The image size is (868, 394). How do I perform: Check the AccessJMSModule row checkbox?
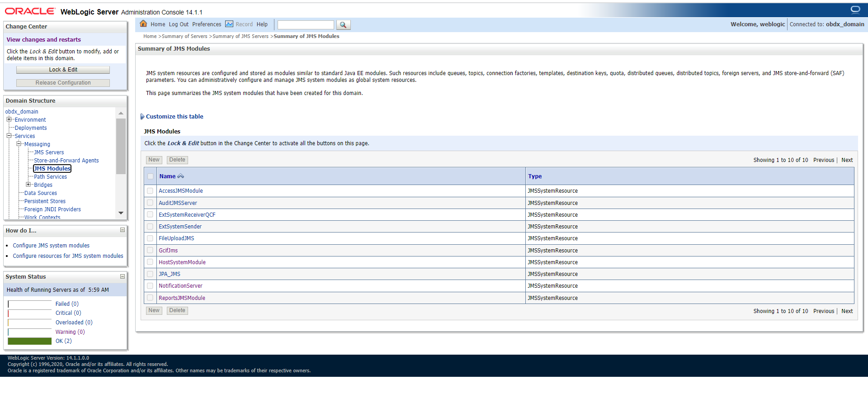point(150,191)
